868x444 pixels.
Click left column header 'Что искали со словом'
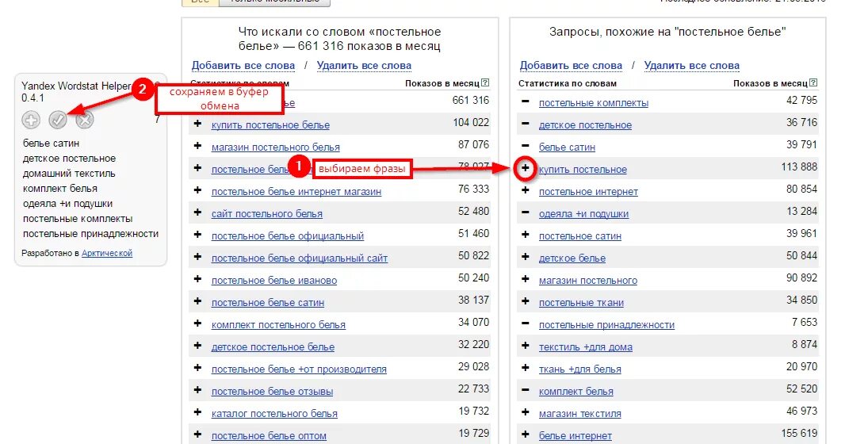point(339,39)
